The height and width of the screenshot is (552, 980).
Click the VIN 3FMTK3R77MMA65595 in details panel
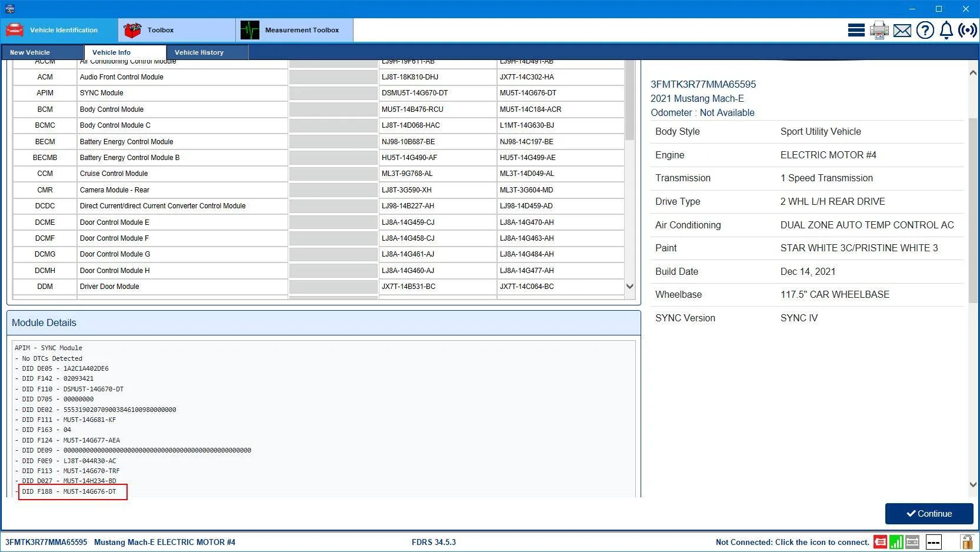703,85
